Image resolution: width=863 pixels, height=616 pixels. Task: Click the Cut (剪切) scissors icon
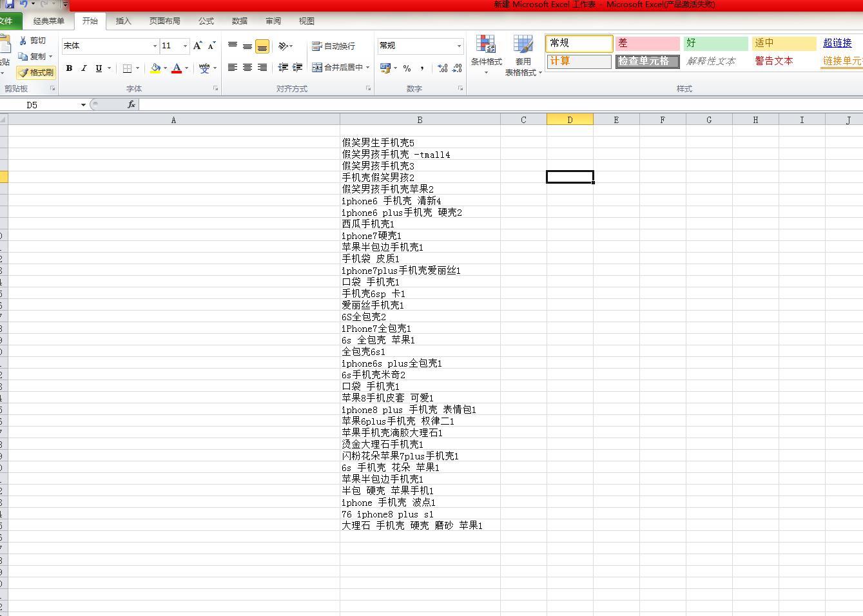(x=23, y=41)
